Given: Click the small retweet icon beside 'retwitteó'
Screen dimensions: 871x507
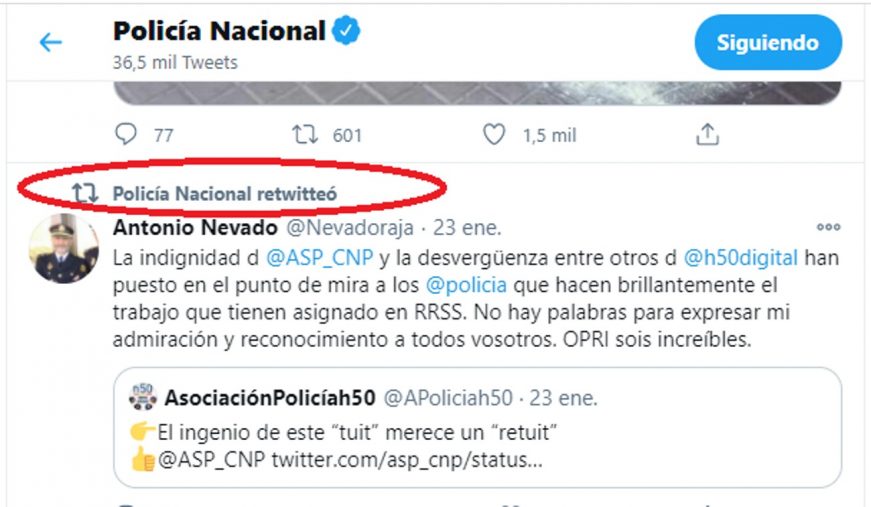Looking at the screenshot, I should [85, 194].
